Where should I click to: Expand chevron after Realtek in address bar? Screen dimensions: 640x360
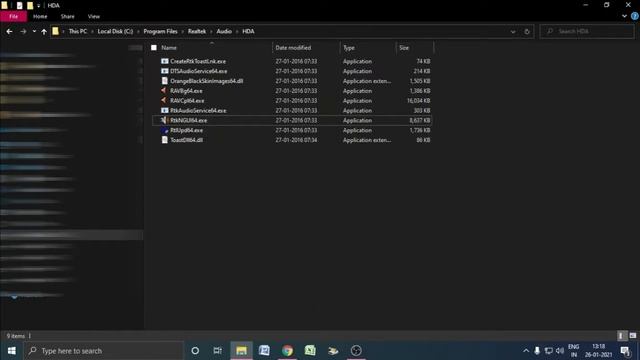(211, 31)
